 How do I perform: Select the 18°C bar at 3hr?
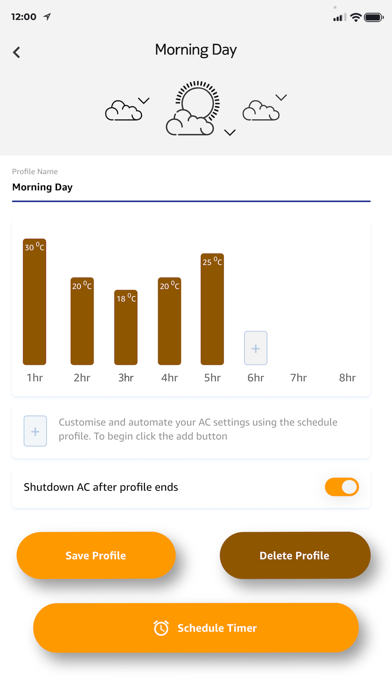[x=126, y=328]
